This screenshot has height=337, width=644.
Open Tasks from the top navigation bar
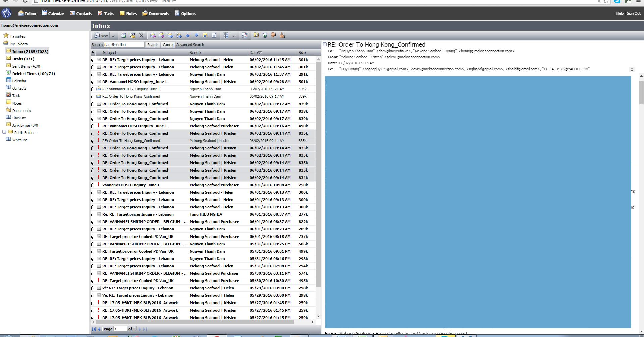[106, 13]
